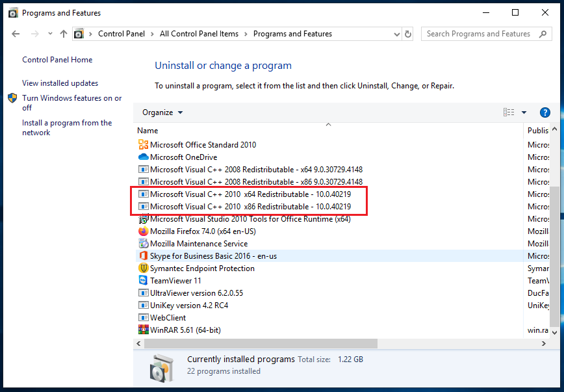Screen dimensions: 564x392
Task: Click All Control Panel Items breadcrumb
Action: pos(199,34)
